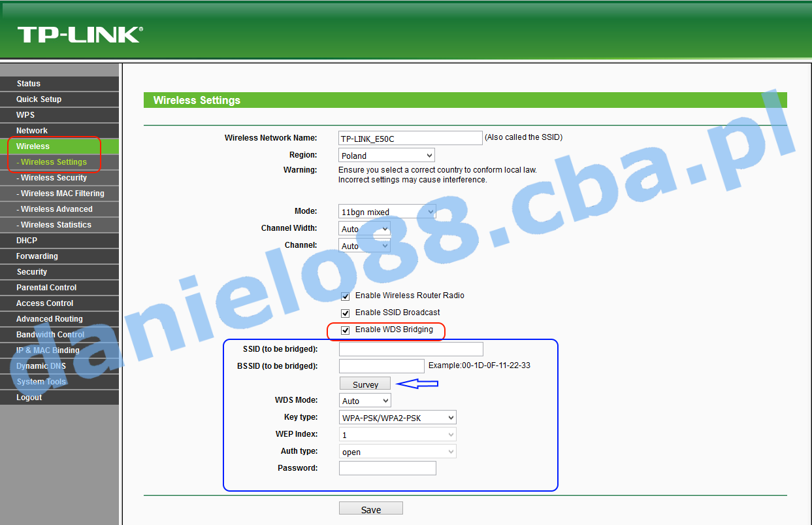Image resolution: width=812 pixels, height=525 pixels.
Task: Open the Forwarding menu
Action: pyautogui.click(x=59, y=256)
